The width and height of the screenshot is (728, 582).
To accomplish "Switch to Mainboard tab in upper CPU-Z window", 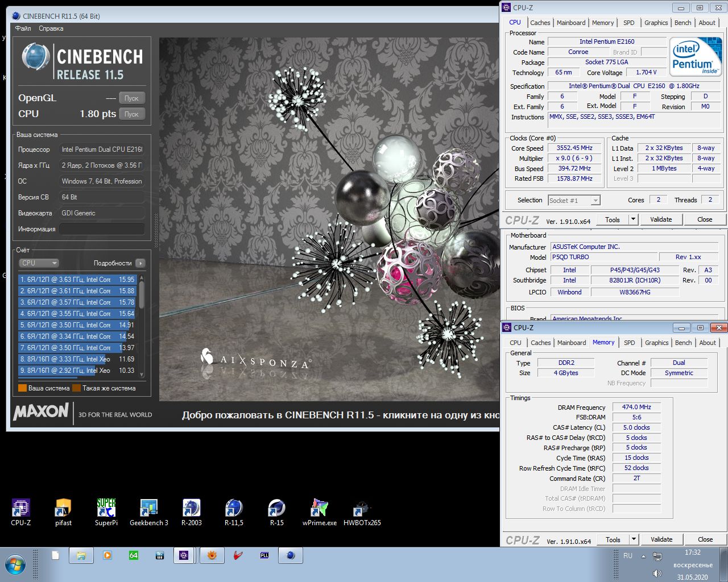I will (571, 23).
